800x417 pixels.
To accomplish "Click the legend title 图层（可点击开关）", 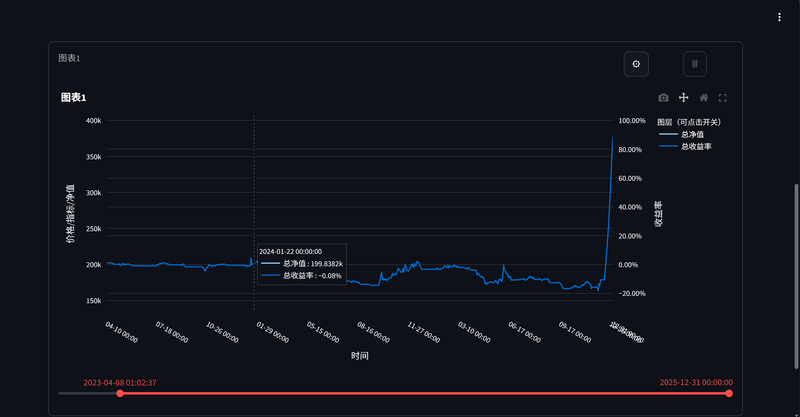I will pos(689,122).
